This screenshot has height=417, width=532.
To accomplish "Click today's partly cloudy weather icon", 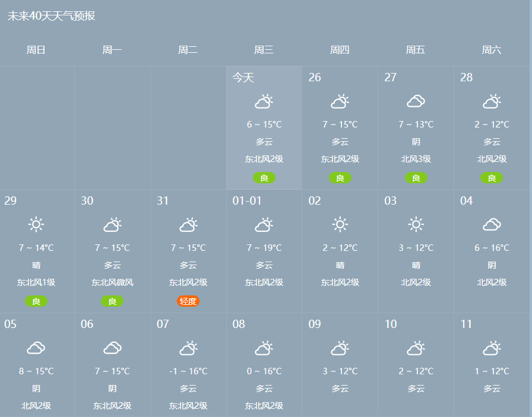I will [264, 101].
